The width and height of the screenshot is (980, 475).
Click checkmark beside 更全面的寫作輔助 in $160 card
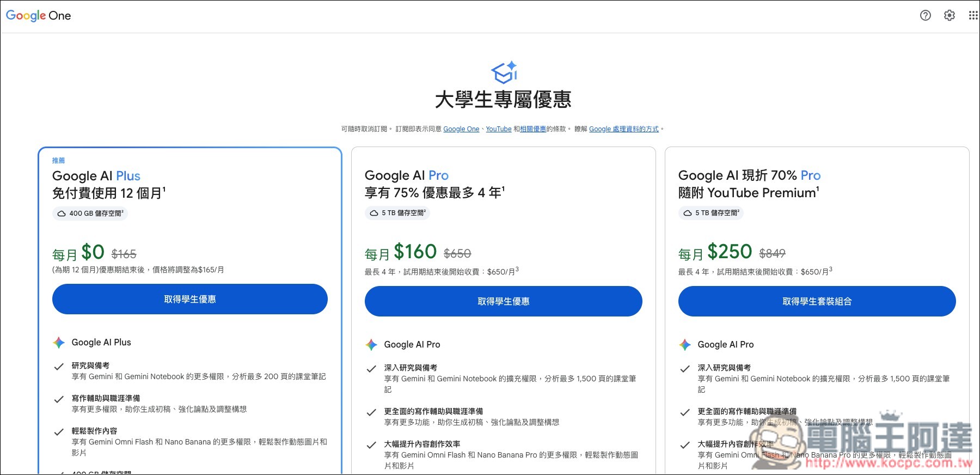pos(371,412)
